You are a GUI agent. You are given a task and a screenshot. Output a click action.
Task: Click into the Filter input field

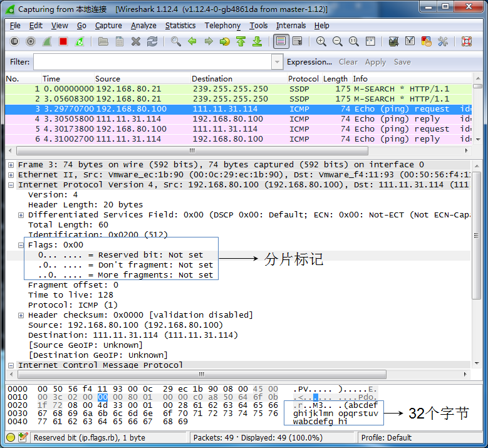coord(152,62)
